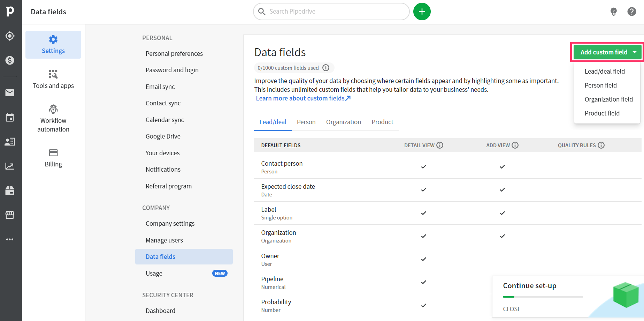This screenshot has width=644, height=321.
Task: Follow Learn more about custom fields link
Action: coord(303,98)
